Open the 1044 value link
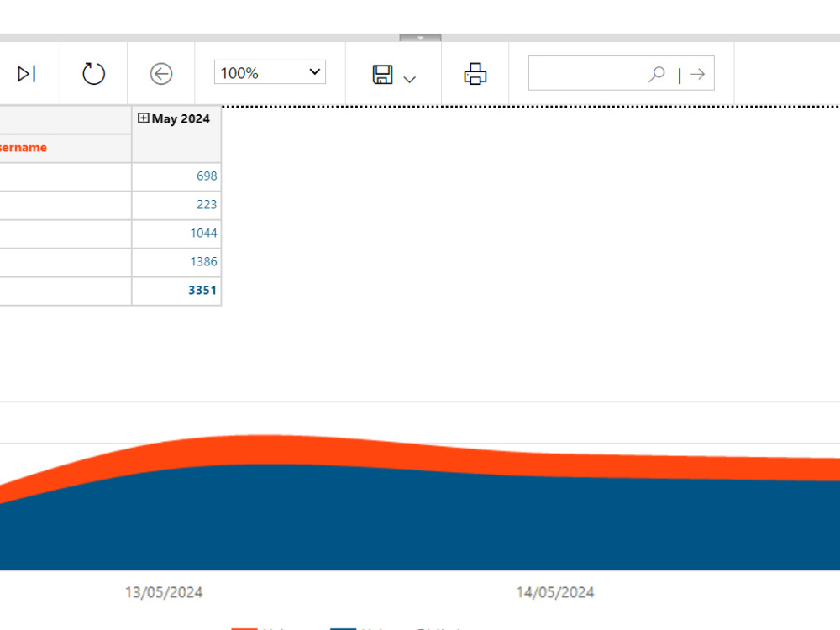840x630 pixels. pos(203,233)
